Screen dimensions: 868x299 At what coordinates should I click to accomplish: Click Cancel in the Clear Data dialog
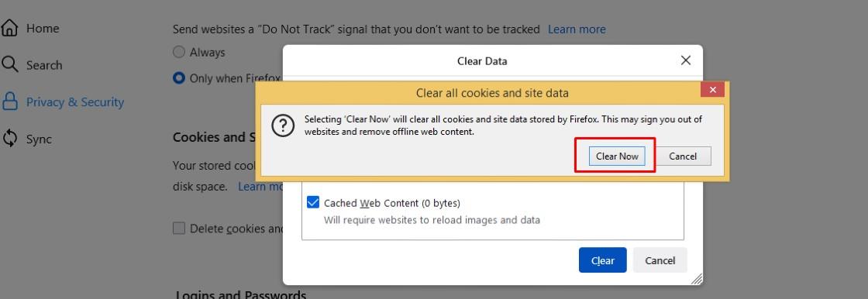click(x=660, y=260)
